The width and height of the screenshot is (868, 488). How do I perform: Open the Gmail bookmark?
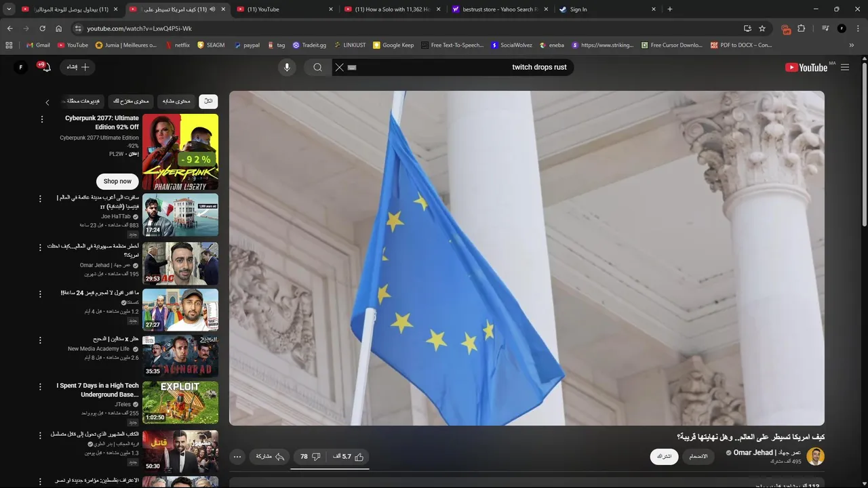coord(38,45)
